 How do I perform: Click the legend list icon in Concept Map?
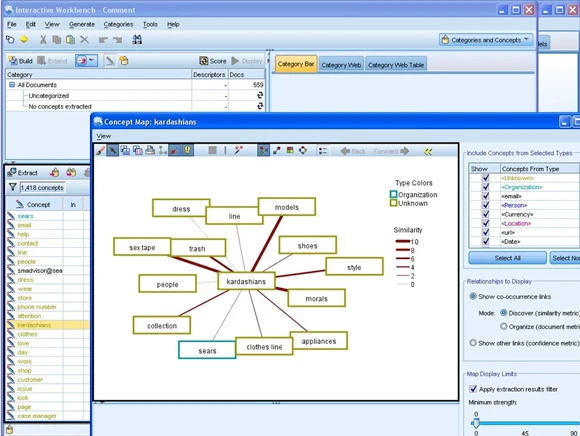point(323,151)
